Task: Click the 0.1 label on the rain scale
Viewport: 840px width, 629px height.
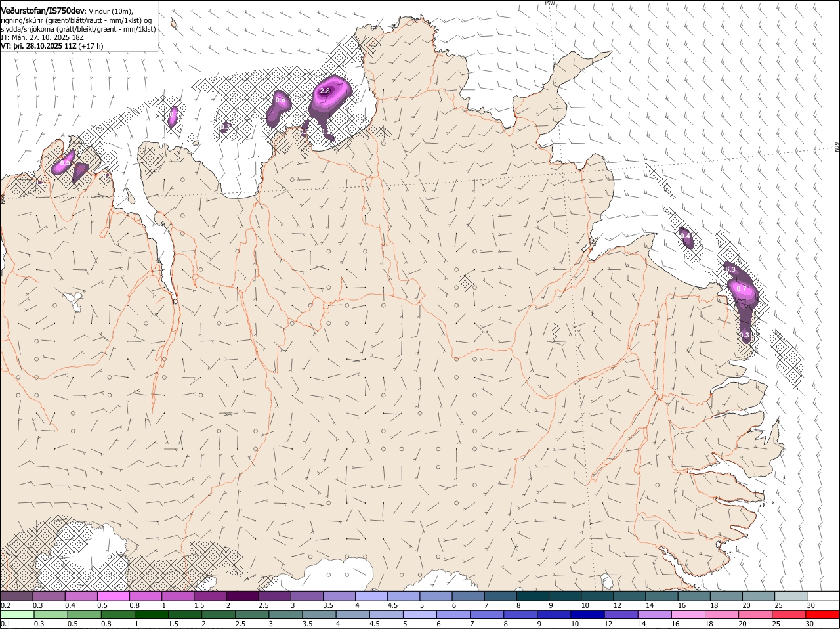Action: (x=5, y=624)
